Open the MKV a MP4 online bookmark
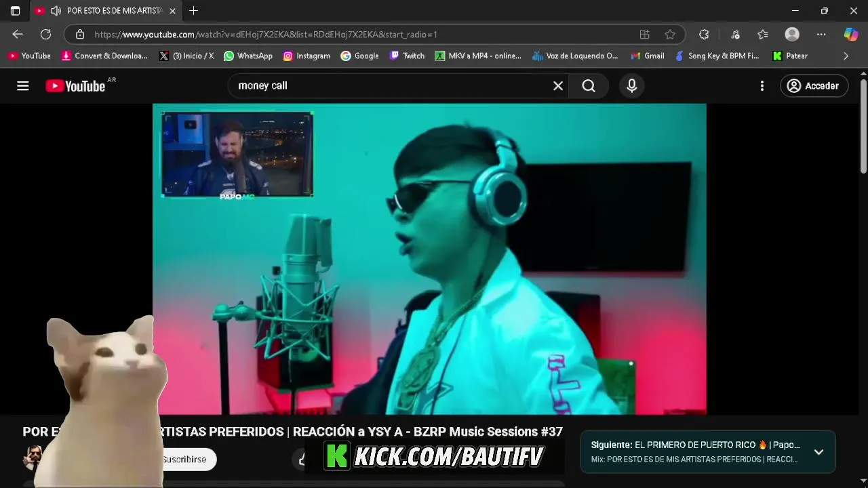The width and height of the screenshot is (868, 488). [x=478, y=56]
